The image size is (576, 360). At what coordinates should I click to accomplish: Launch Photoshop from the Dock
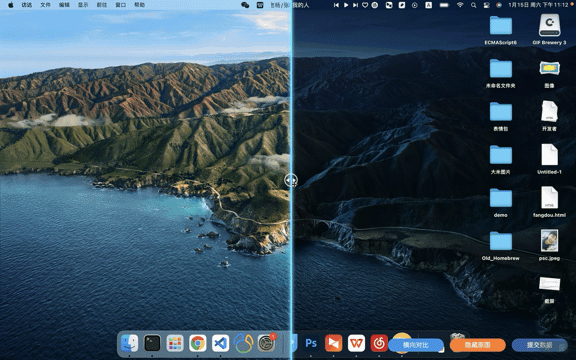coord(311,343)
